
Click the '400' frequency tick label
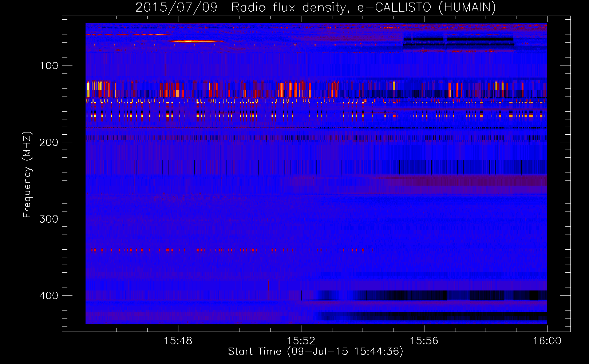[49, 296]
